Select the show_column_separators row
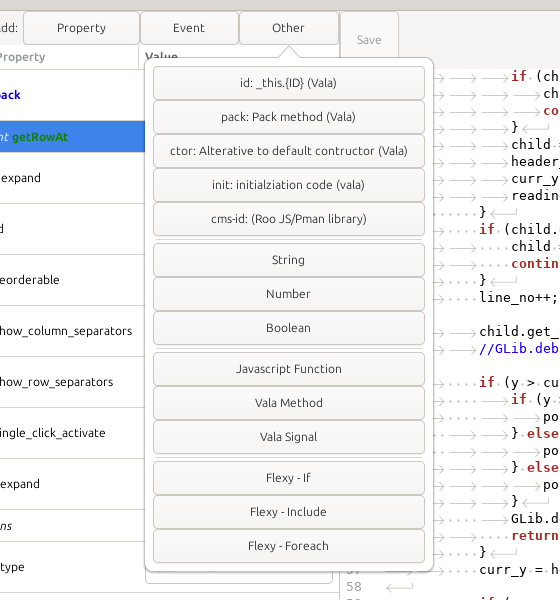 click(x=72, y=331)
